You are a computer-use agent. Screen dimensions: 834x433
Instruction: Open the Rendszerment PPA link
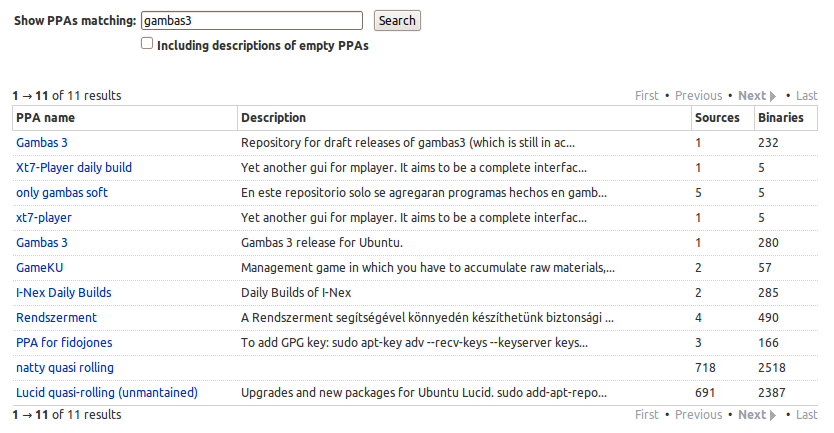[x=57, y=317]
